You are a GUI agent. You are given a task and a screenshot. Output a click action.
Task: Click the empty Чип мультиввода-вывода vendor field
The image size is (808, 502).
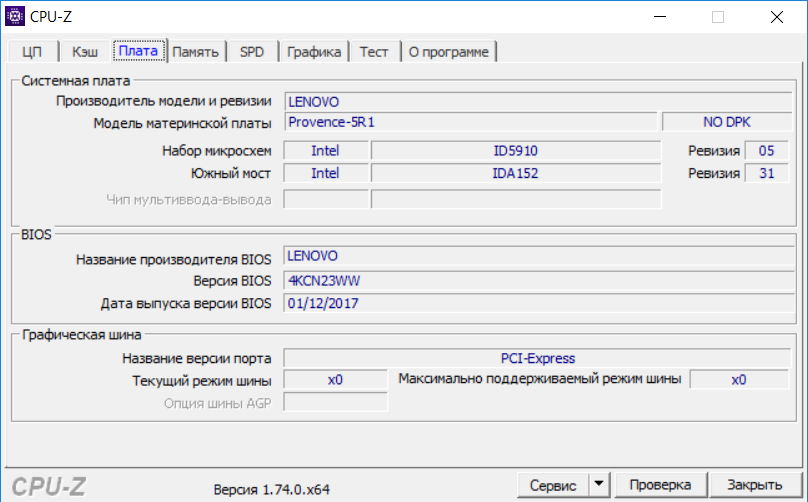click(x=326, y=199)
